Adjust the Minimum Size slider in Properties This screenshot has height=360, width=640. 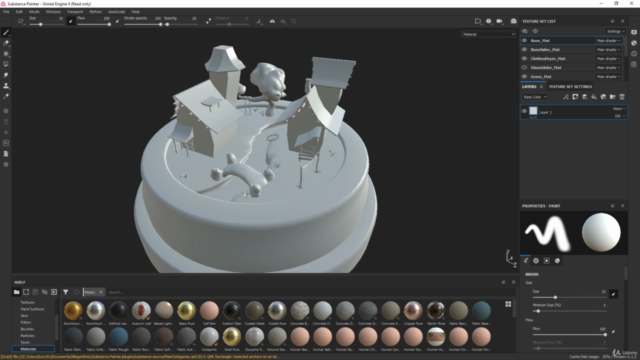569,311
